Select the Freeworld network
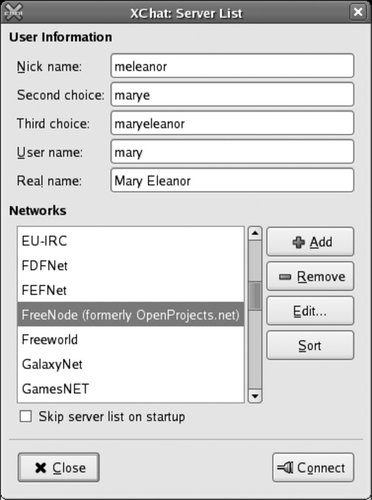Screen dimensions: 372x500 pos(131,339)
